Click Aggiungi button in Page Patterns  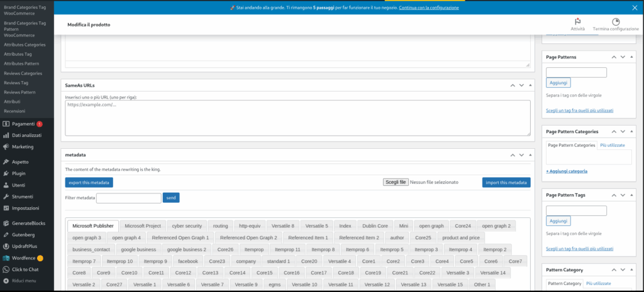point(558,83)
